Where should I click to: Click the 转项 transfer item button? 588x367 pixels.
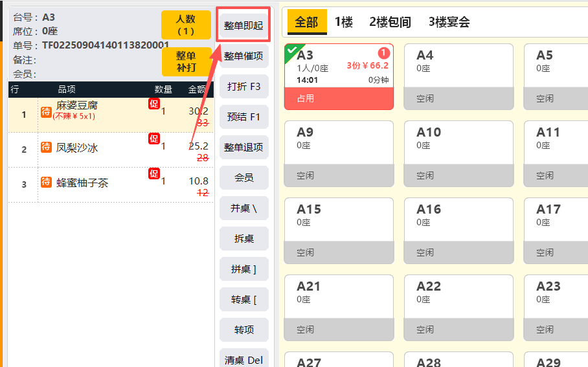[x=243, y=329]
